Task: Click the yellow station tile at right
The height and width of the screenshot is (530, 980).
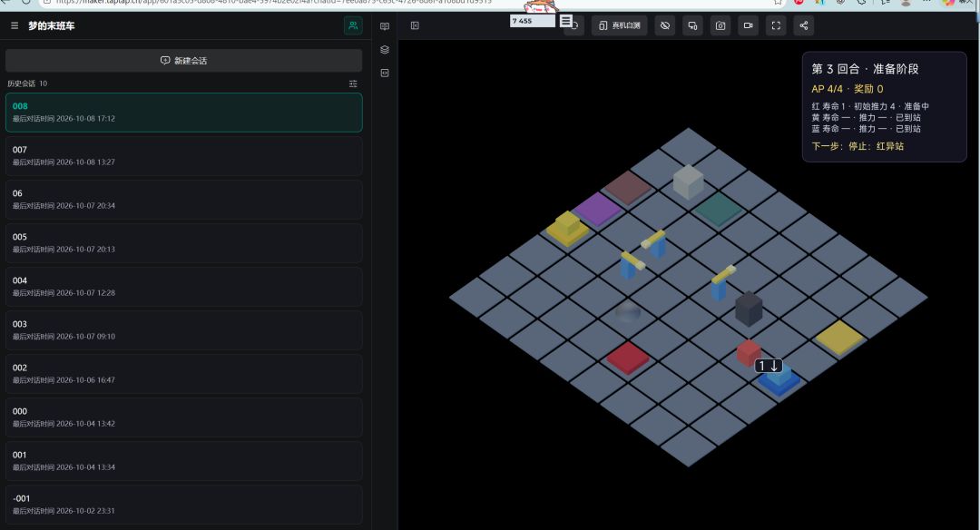Action: coord(840,338)
